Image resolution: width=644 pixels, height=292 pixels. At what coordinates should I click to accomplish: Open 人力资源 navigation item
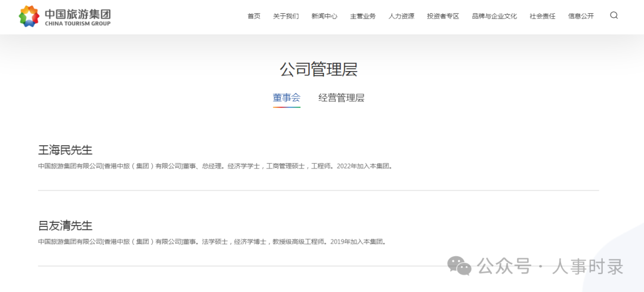pyautogui.click(x=401, y=17)
